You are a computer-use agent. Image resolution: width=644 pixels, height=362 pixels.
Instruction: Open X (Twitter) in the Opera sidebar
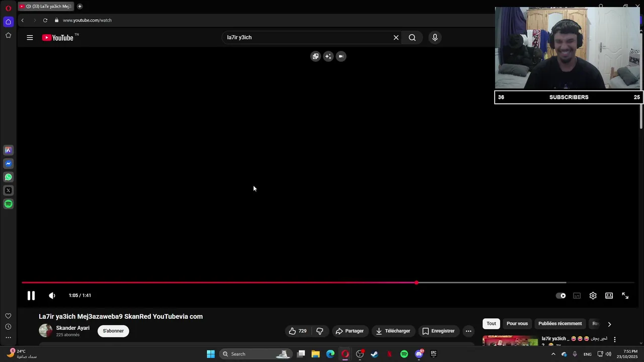click(x=8, y=191)
